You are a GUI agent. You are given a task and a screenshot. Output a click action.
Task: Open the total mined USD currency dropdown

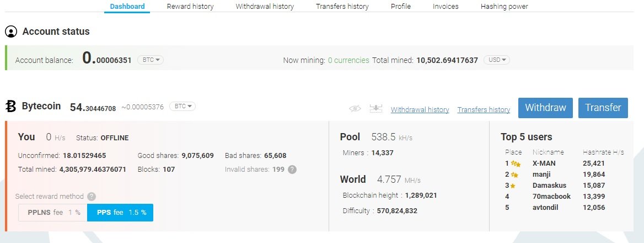coord(496,60)
